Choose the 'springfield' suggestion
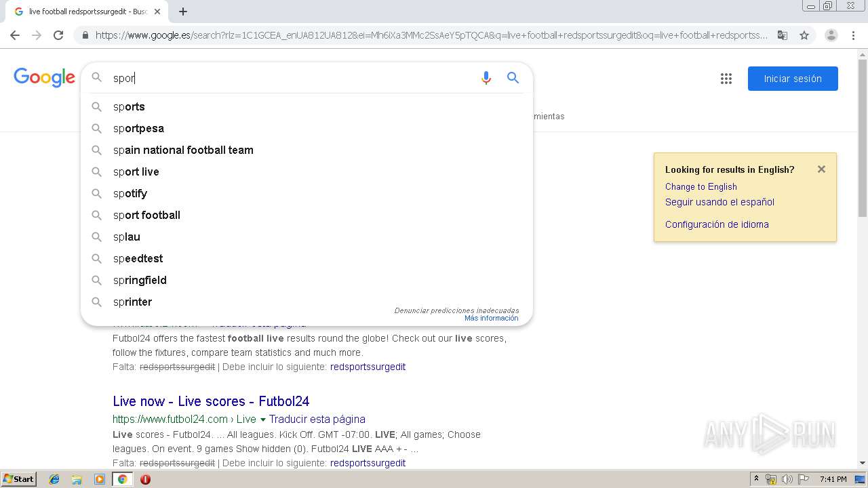Viewport: 868px width, 488px height. [307, 280]
